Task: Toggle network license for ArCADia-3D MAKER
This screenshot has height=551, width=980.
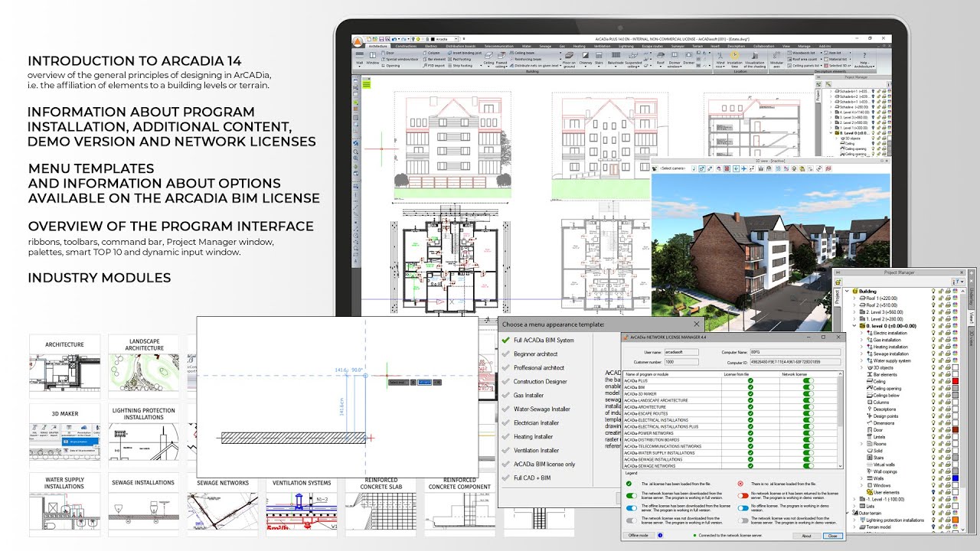Action: click(x=808, y=393)
